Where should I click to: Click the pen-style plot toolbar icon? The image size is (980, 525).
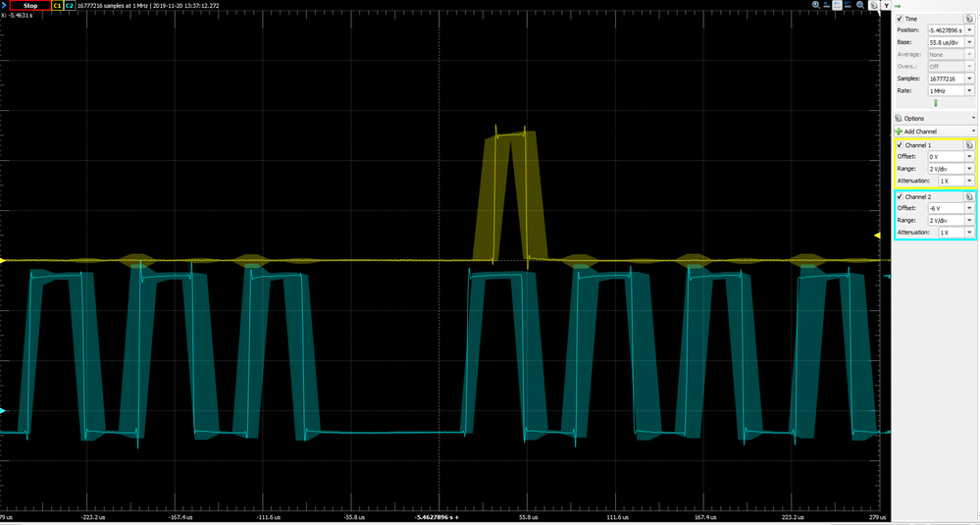(x=826, y=5)
